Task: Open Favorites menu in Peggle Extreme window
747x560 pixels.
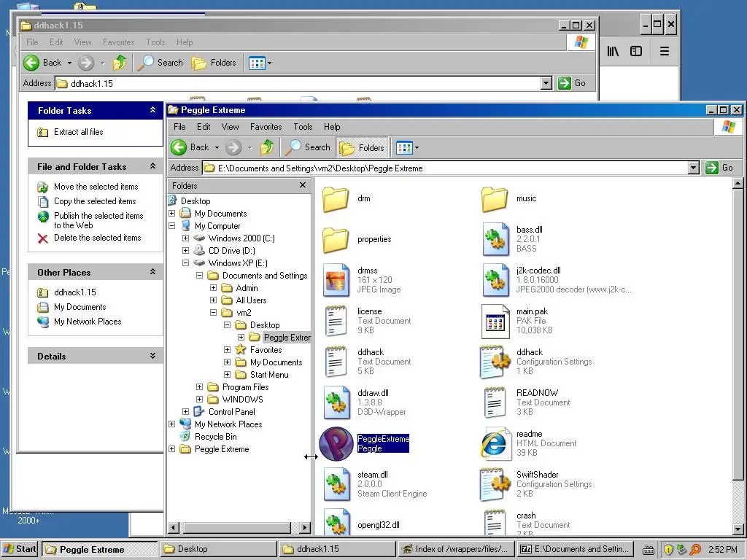Action: (266, 127)
